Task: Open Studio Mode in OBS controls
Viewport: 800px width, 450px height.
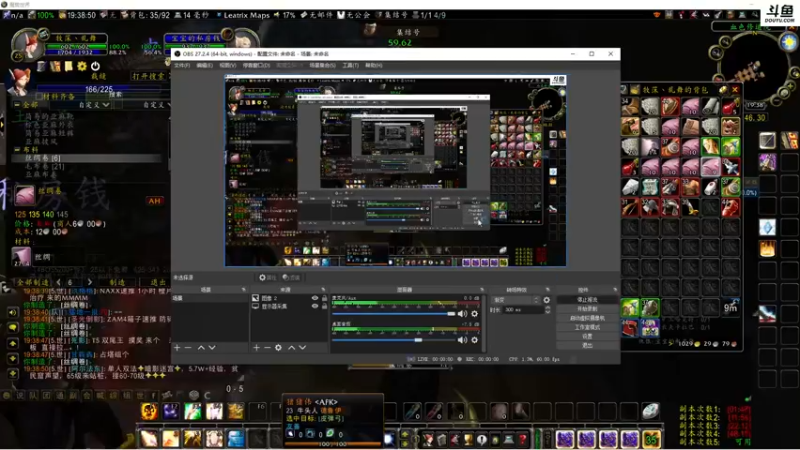Action: [587, 328]
